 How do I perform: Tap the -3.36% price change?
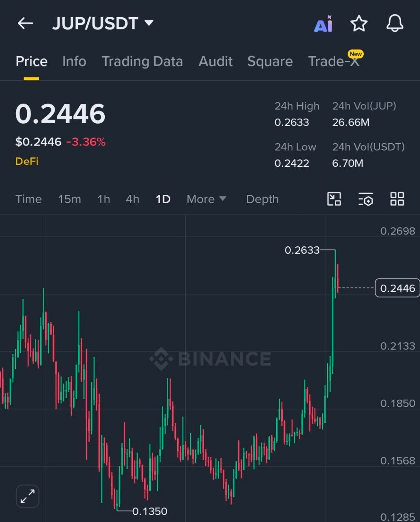86,142
